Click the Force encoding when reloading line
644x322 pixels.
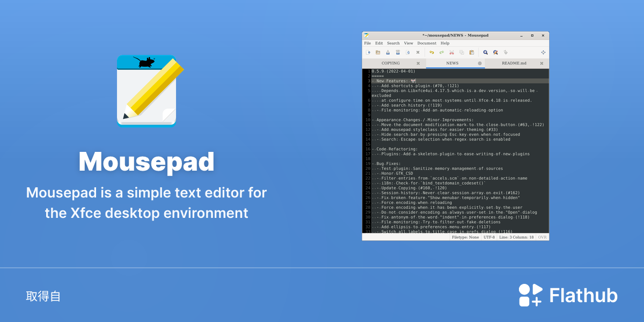click(x=412, y=202)
